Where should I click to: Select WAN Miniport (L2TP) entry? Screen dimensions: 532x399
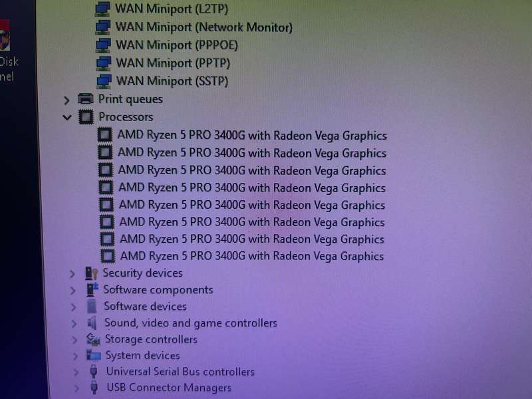(172, 9)
